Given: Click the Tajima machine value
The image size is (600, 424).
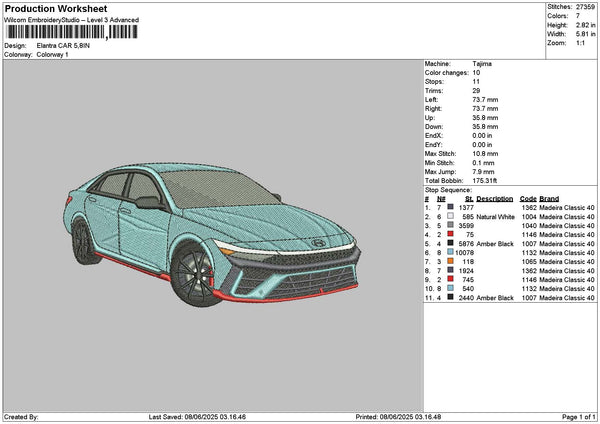Looking at the screenshot, I should point(482,63).
